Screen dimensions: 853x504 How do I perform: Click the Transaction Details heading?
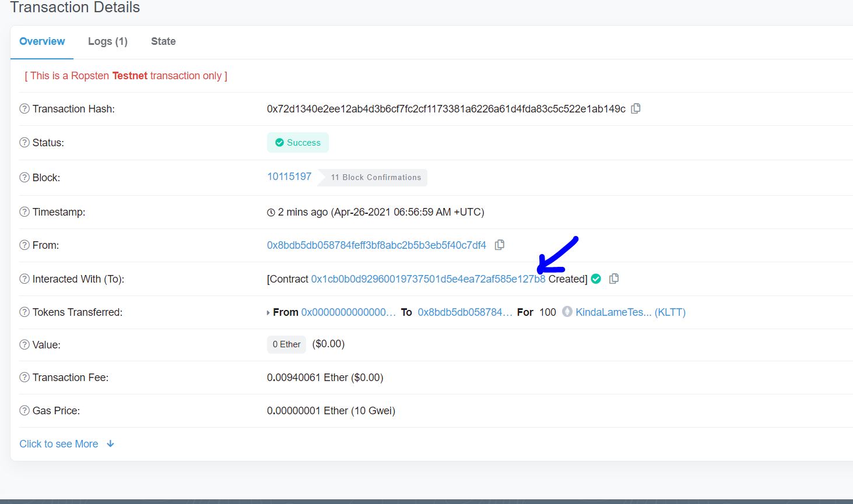point(75,8)
